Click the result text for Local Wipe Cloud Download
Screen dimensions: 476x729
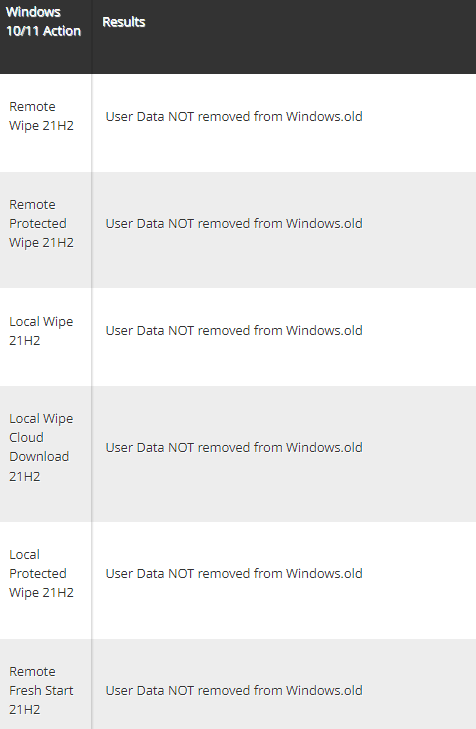point(234,447)
